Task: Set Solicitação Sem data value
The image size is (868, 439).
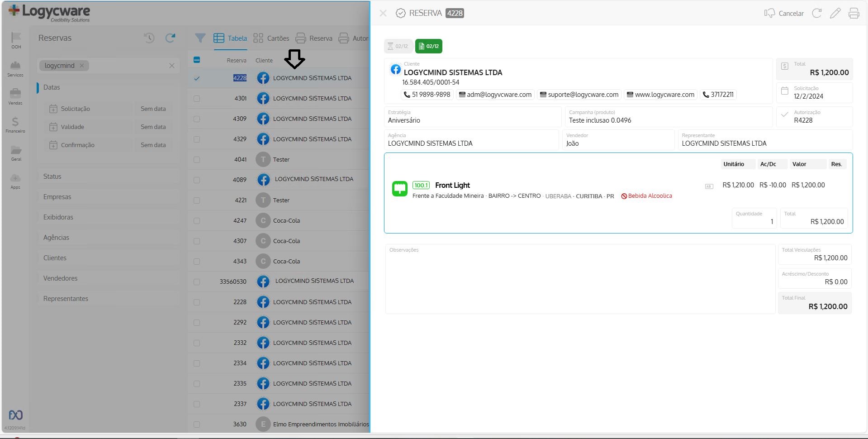Action: 153,109
